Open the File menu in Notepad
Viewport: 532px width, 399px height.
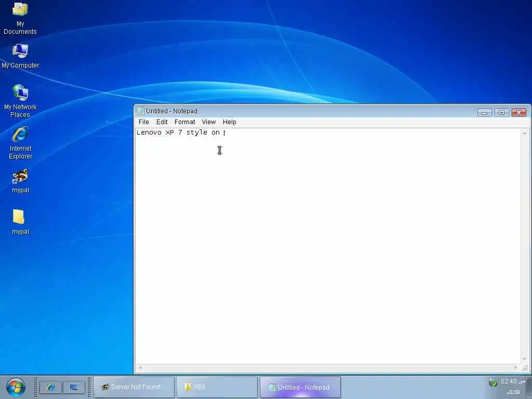[143, 122]
